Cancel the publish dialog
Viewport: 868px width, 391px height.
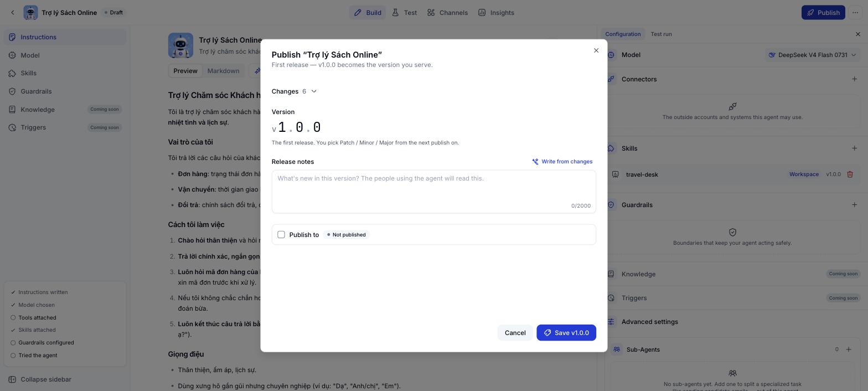515,333
